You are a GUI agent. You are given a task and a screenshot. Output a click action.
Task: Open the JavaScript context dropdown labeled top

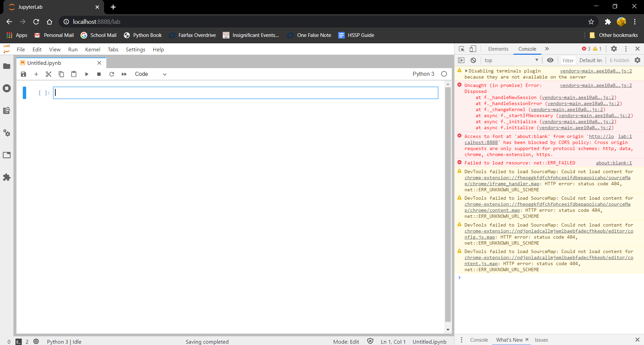tap(511, 60)
